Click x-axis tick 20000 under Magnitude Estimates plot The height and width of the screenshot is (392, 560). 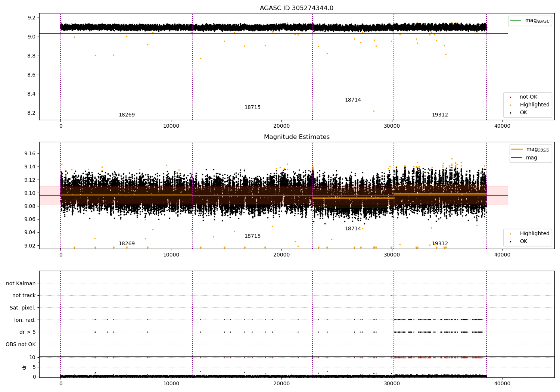281,255
